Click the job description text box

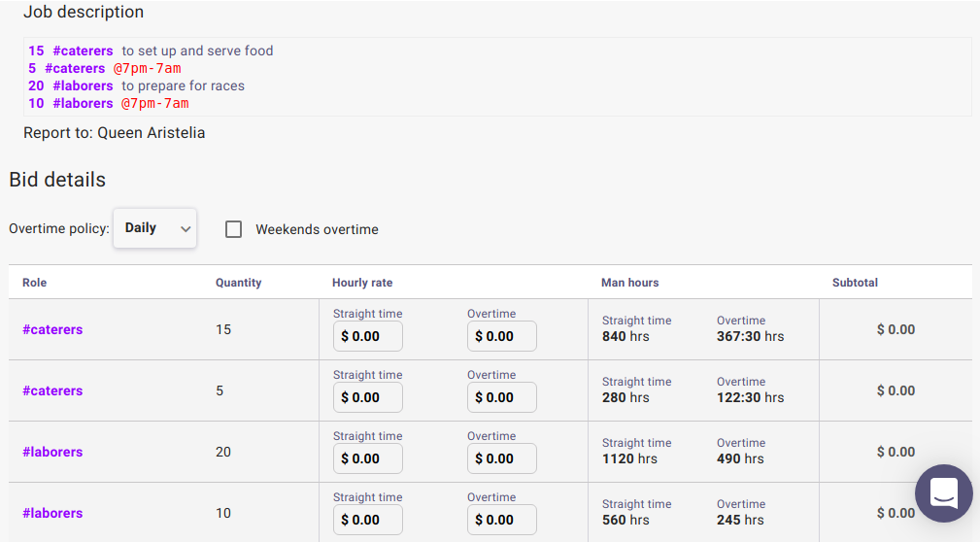(497, 77)
